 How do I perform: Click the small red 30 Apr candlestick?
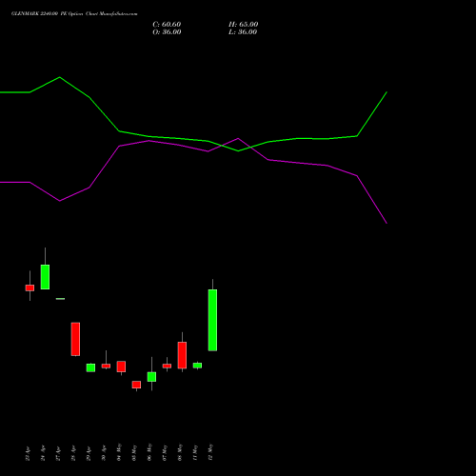pyautogui.click(x=106, y=366)
